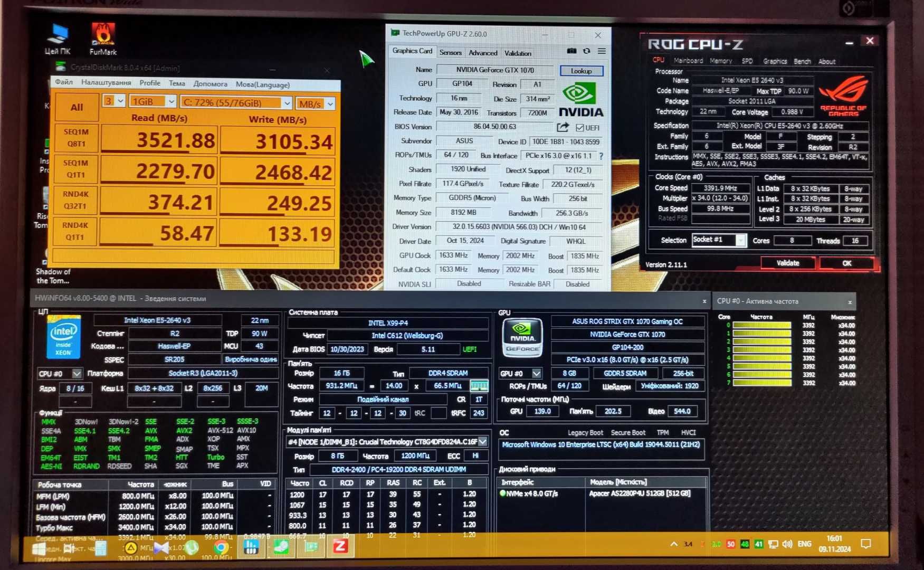Click the All button in CrystalDiskMark
This screenshot has height=570, width=924.
click(x=77, y=108)
